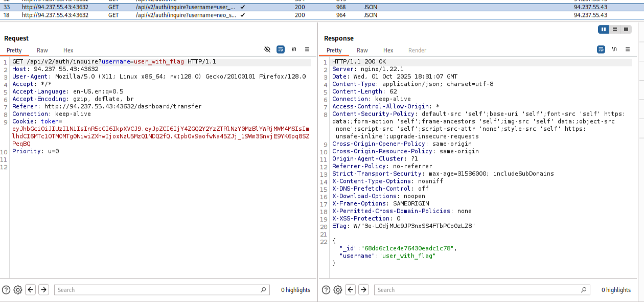Open Request search settings gear
The height and width of the screenshot is (302, 644).
coord(18,290)
